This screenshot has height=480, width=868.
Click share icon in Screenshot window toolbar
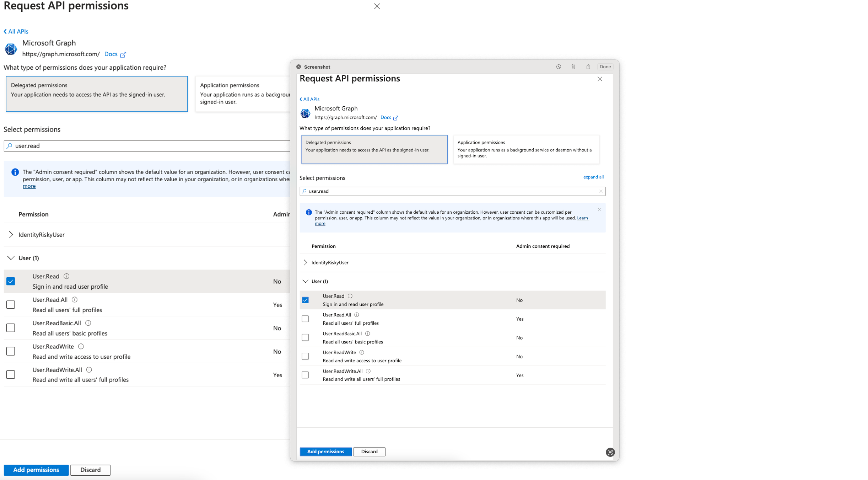[x=588, y=67]
